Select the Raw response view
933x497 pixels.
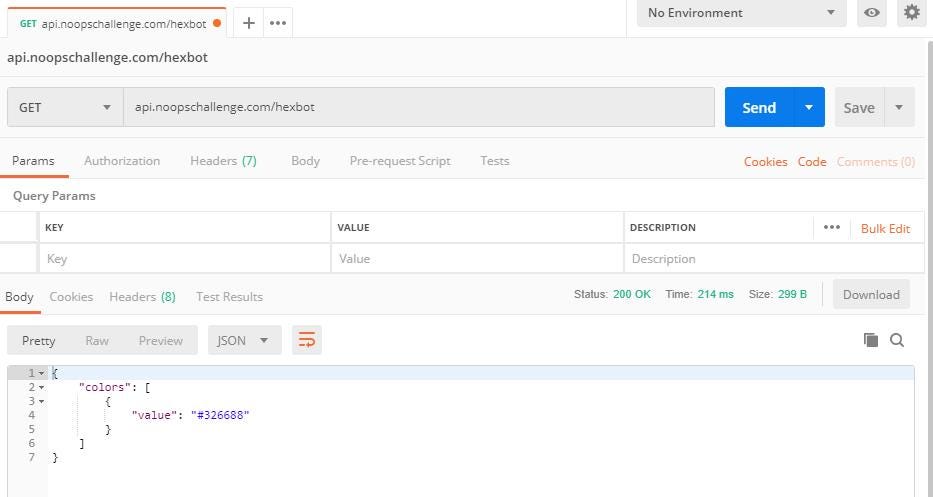coord(97,340)
